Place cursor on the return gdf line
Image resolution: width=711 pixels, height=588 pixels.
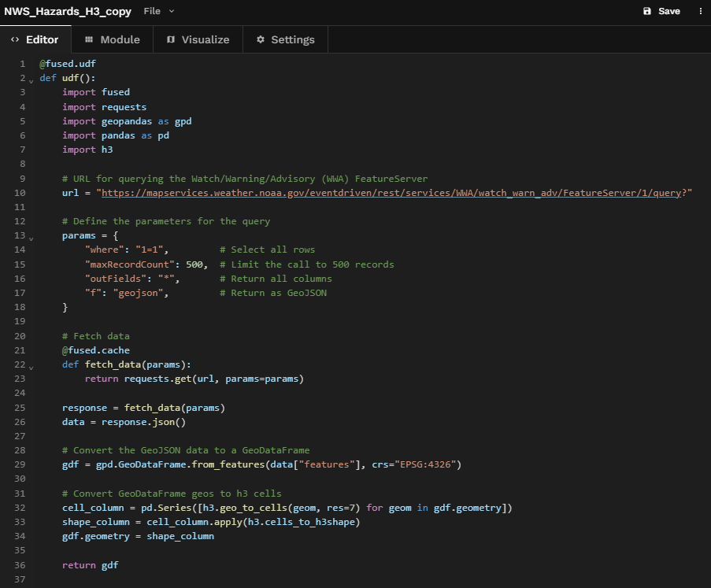[90, 565]
